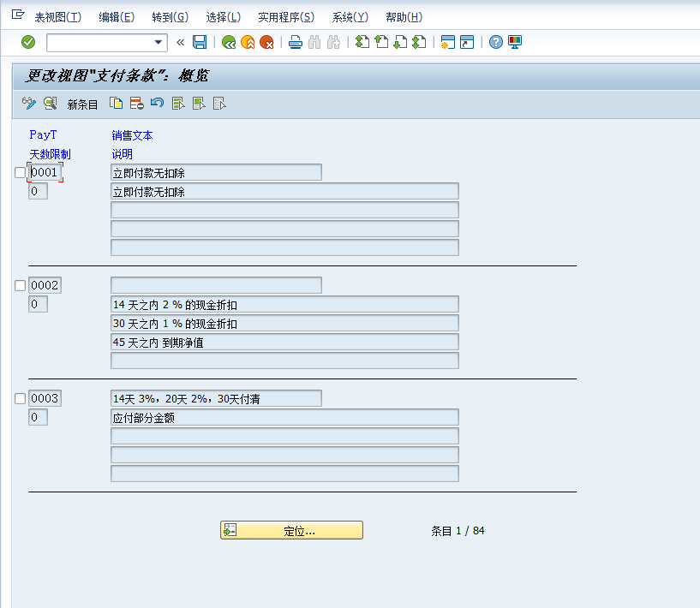Click the 定位... positioning button
Screen dimensions: 700x608
point(291,529)
